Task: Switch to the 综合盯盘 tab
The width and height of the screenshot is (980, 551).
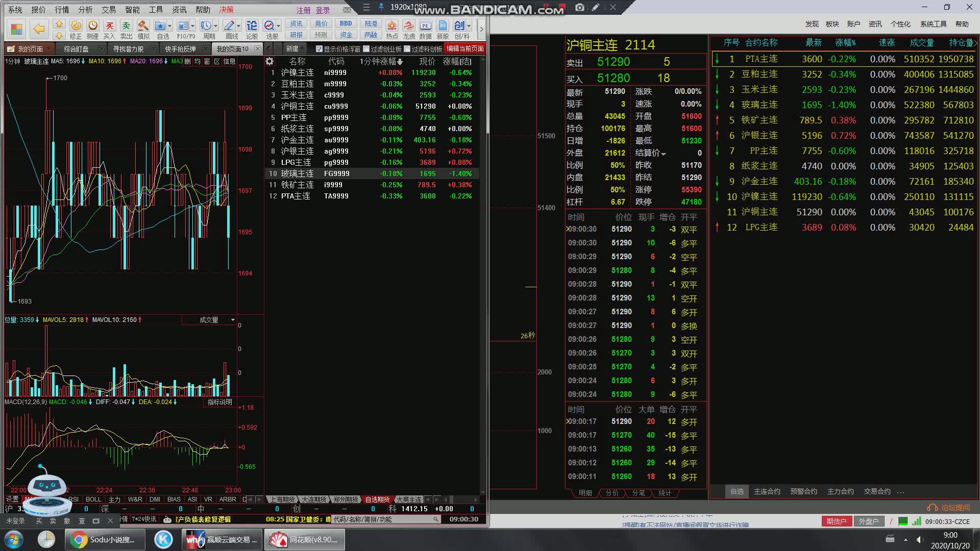Action: [76, 49]
